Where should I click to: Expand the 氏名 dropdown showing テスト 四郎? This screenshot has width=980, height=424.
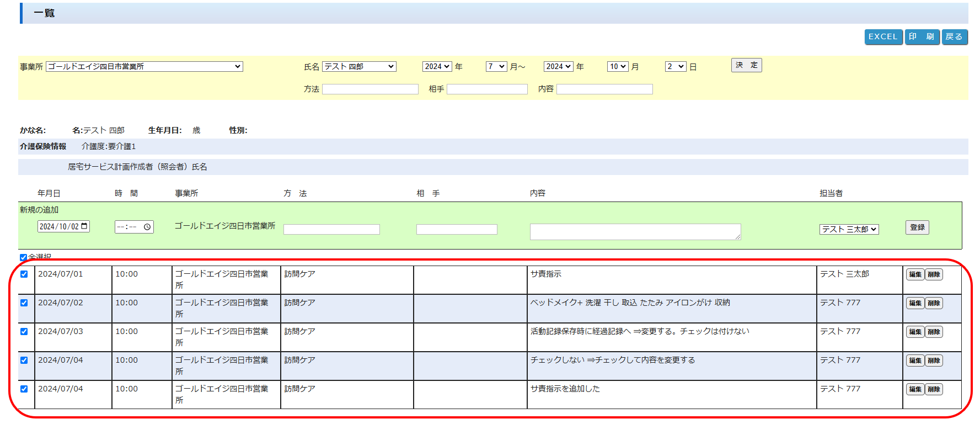pyautogui.click(x=359, y=66)
